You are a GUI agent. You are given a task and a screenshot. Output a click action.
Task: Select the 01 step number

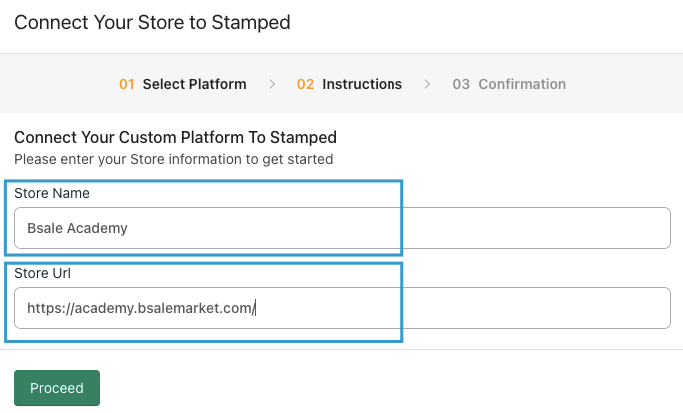point(127,84)
